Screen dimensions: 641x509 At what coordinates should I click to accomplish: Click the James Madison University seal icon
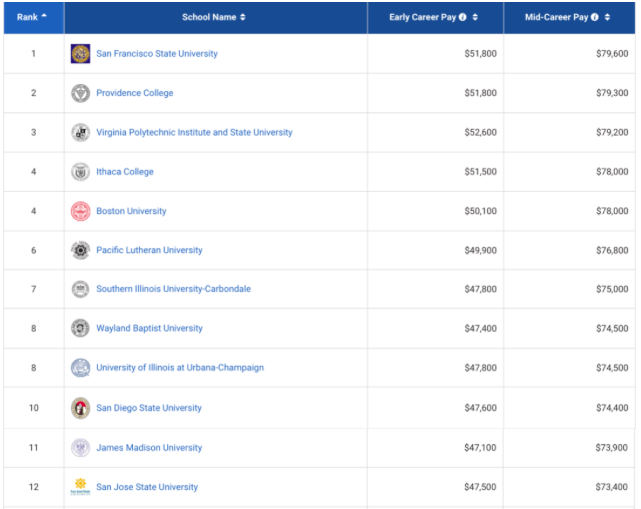point(80,447)
